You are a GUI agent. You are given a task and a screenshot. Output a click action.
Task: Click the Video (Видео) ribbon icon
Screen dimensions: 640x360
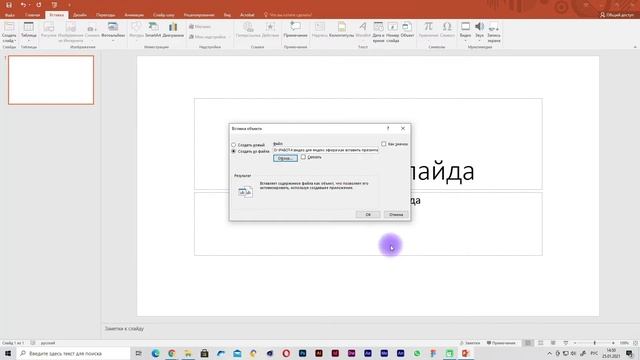(x=465, y=27)
